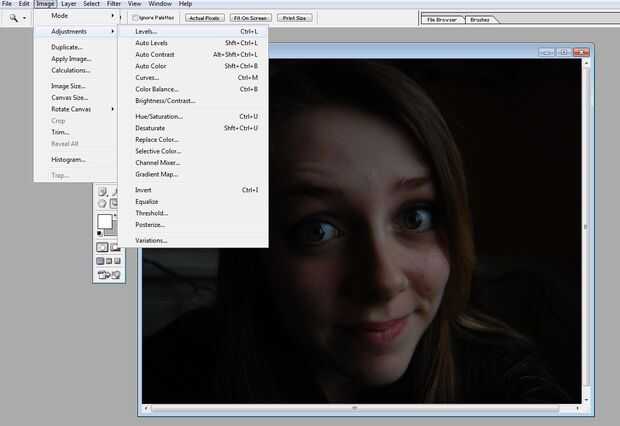Image resolution: width=620 pixels, height=426 pixels.
Task: Enable standard edit mode in toolbox
Action: (x=102, y=247)
